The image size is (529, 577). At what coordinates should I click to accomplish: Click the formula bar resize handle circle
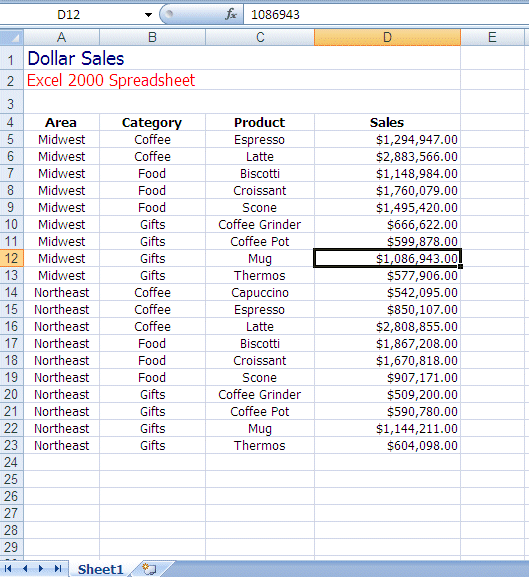coord(169,14)
